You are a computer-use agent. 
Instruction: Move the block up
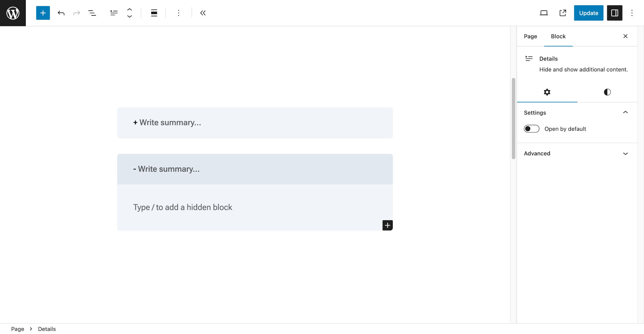130,9
